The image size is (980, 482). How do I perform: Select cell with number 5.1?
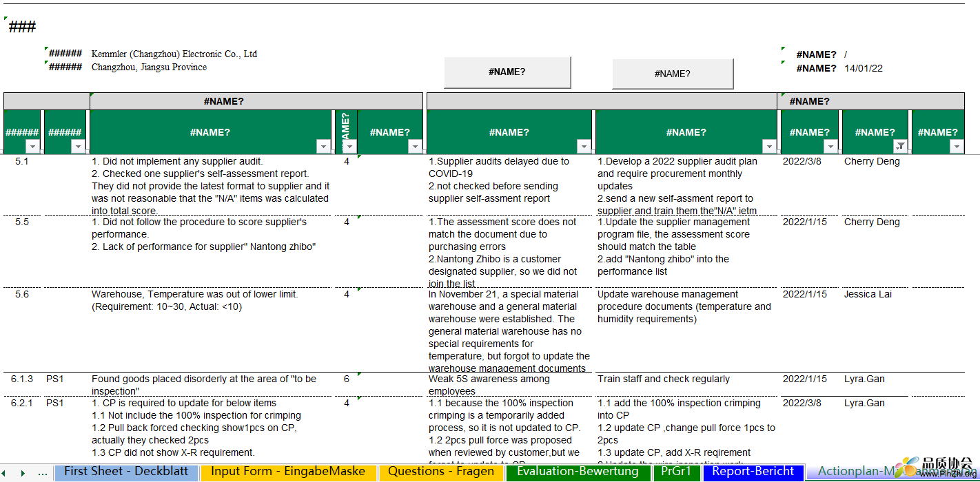tap(22, 161)
